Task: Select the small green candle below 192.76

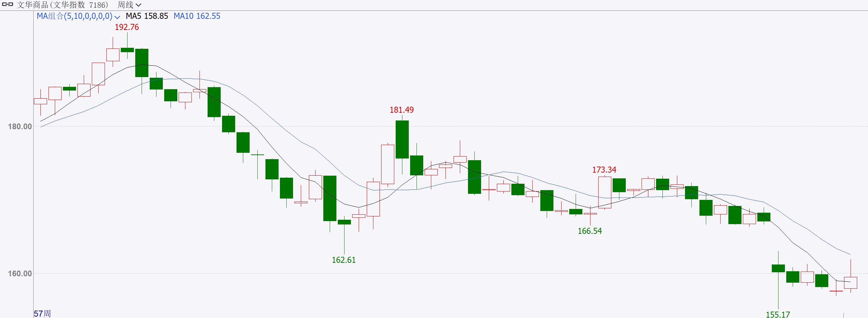Action: pyautogui.click(x=127, y=50)
